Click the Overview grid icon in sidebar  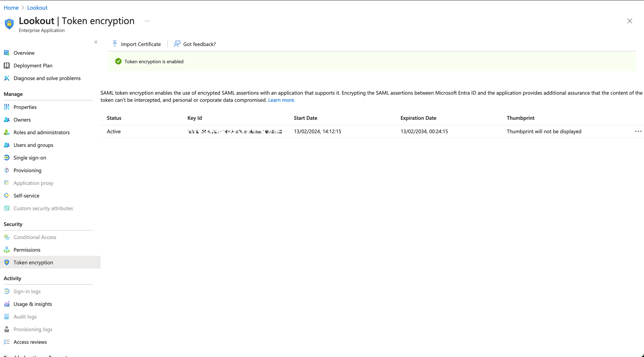(x=7, y=53)
